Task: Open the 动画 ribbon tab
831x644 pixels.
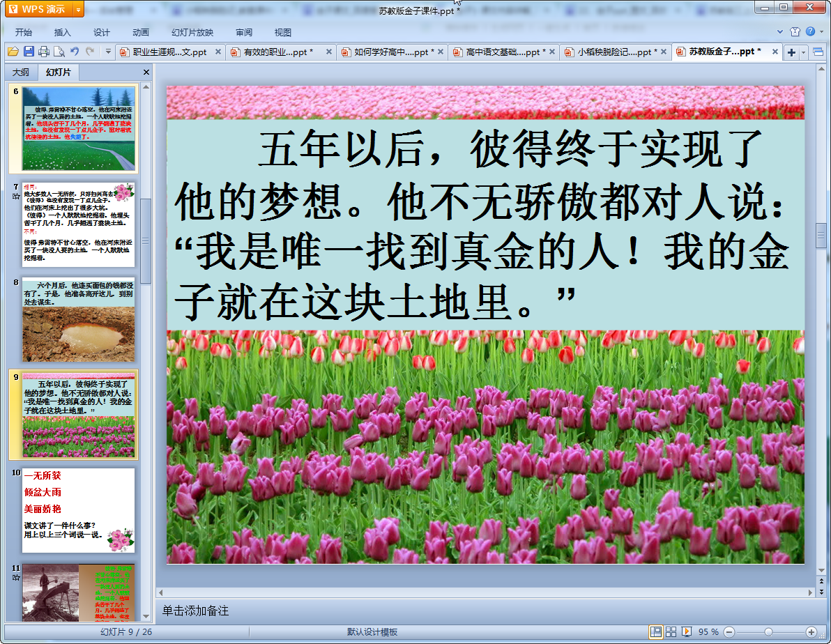Action: tap(141, 32)
